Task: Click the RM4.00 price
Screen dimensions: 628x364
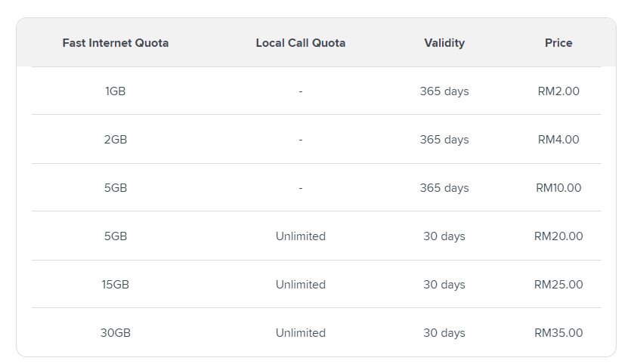Action: click(558, 140)
